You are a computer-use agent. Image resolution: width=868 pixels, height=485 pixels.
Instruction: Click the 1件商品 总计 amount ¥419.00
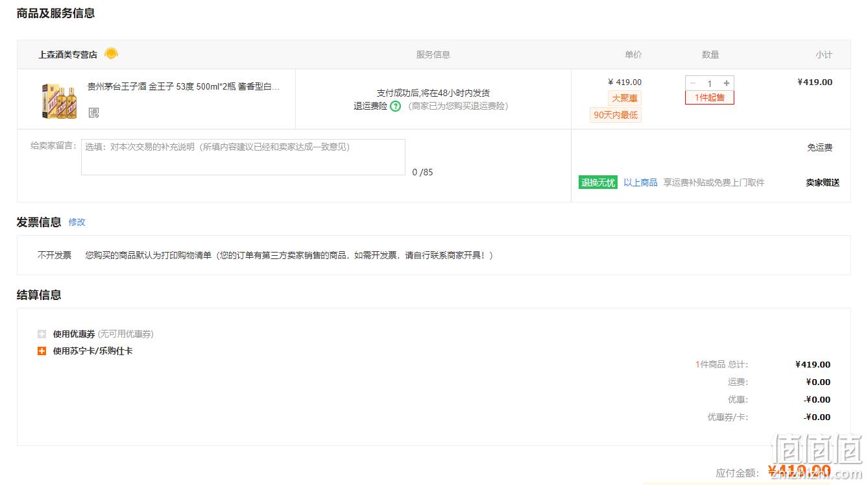point(813,364)
